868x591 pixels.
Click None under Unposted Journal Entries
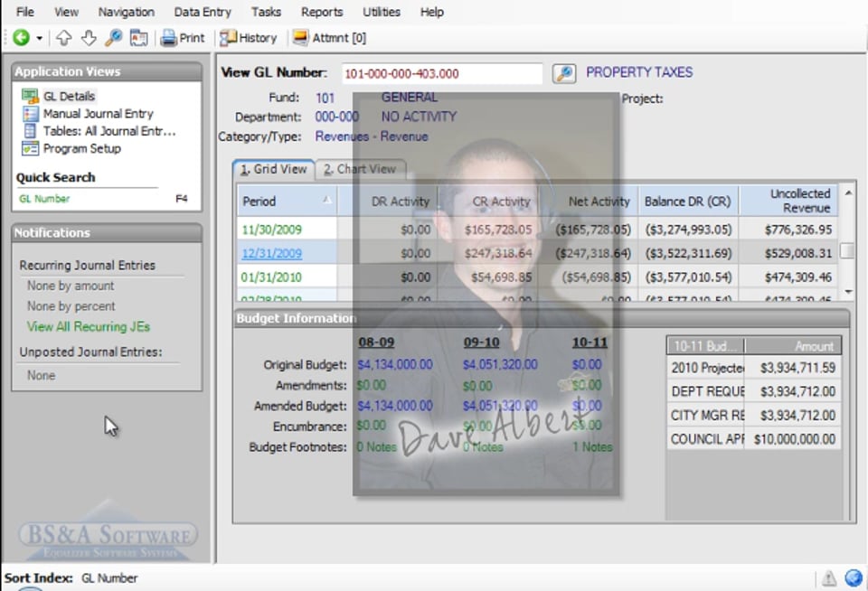click(x=41, y=375)
